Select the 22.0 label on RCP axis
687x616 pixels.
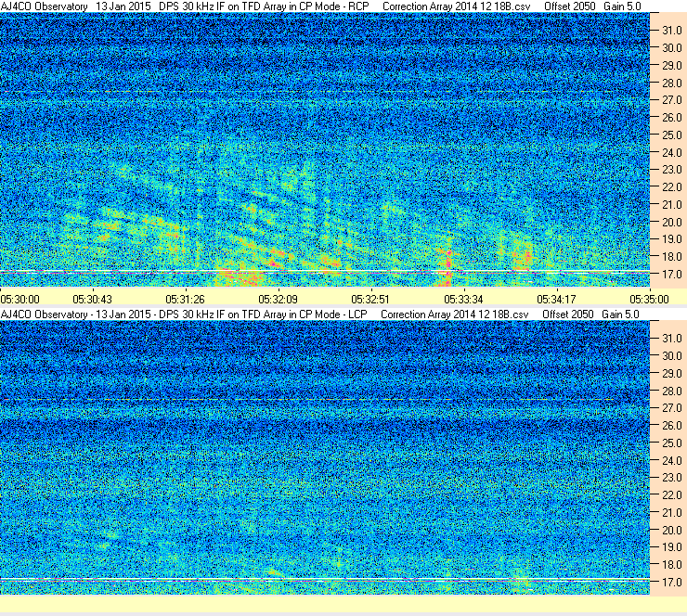click(672, 187)
